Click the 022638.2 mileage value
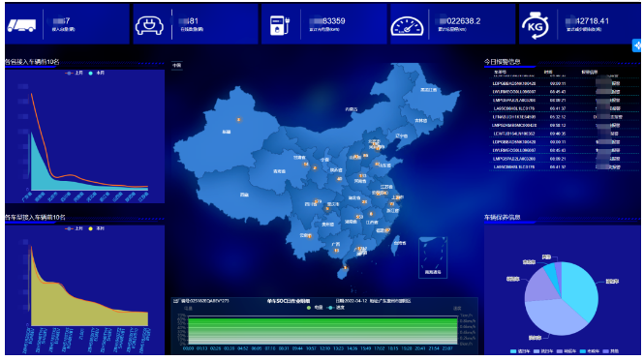Screen dimensions: 644x361 [x=463, y=21]
